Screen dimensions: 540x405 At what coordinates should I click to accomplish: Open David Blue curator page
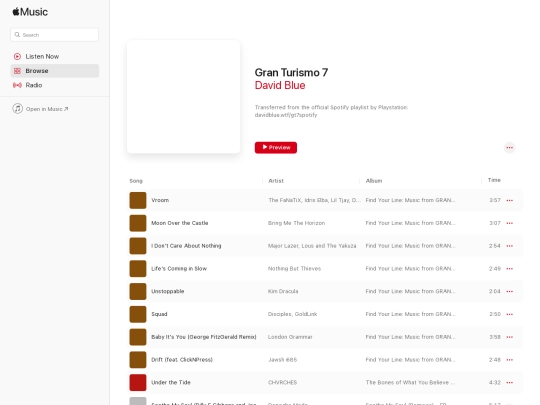click(280, 85)
